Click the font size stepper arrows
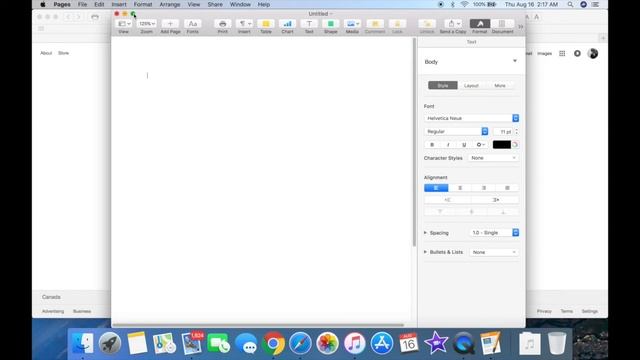Screen dimensions: 640x360 tap(517, 131)
